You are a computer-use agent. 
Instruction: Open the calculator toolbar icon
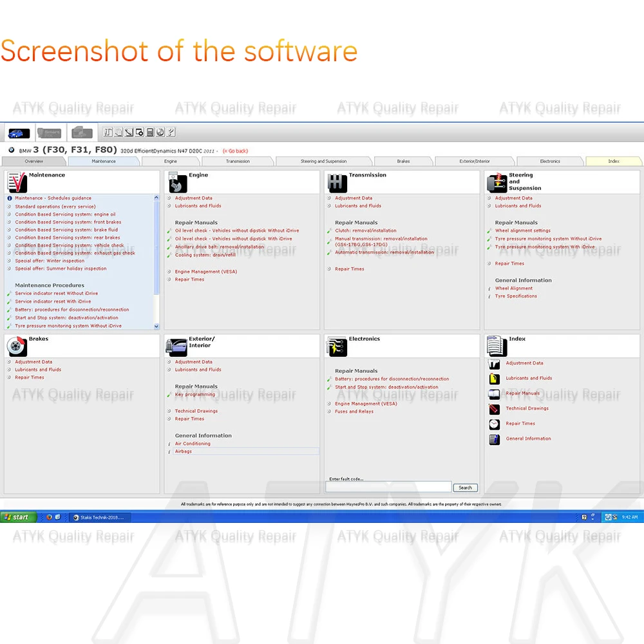pyautogui.click(x=150, y=132)
